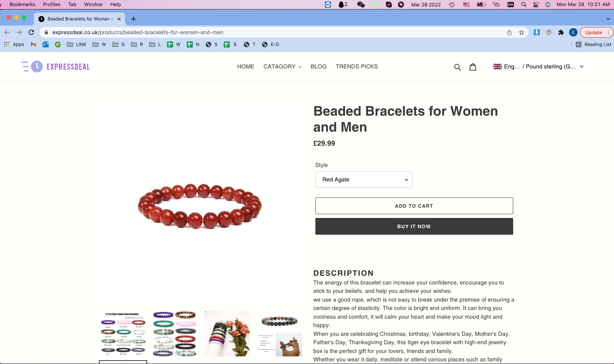
Task: Expand the Style dropdown showing Red Agate
Action: [x=364, y=180]
